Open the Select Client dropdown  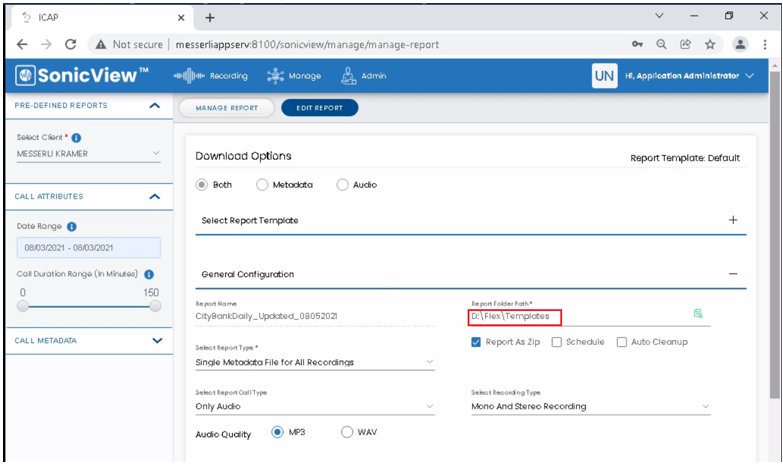pos(88,154)
